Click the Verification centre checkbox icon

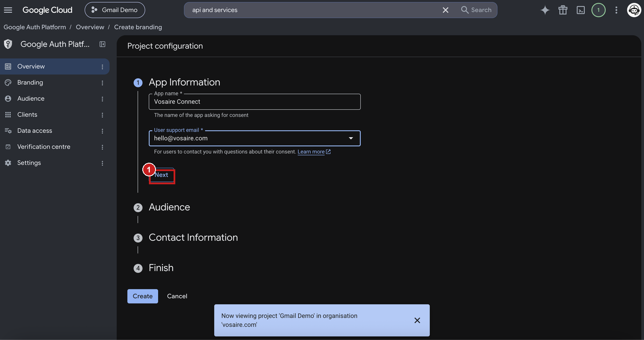click(8, 147)
